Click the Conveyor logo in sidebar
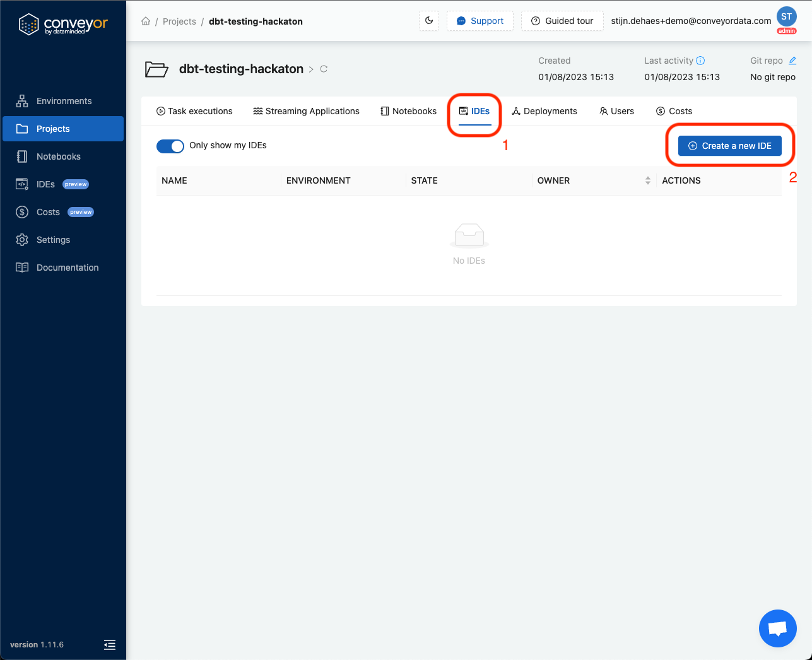Image resolution: width=812 pixels, height=660 pixels. point(63,25)
